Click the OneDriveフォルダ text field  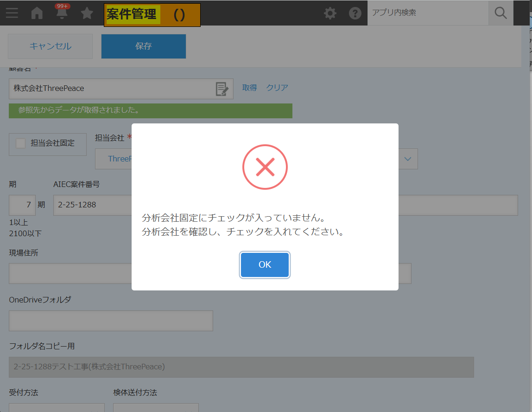point(111,321)
